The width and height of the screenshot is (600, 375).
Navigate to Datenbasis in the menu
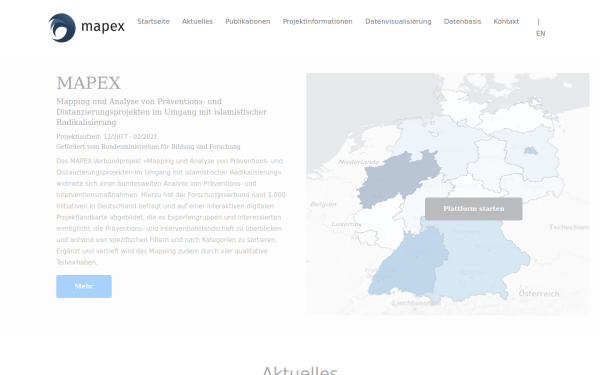[462, 21]
